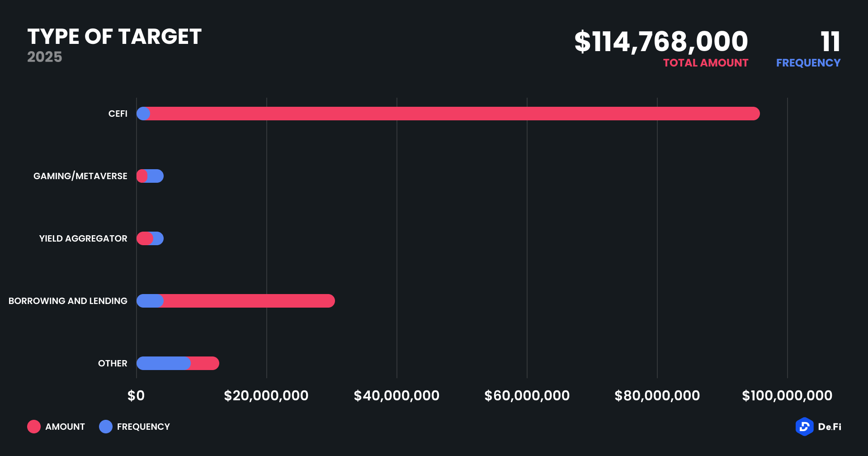Click the blue FREQUENCY legend circle

[x=106, y=427]
